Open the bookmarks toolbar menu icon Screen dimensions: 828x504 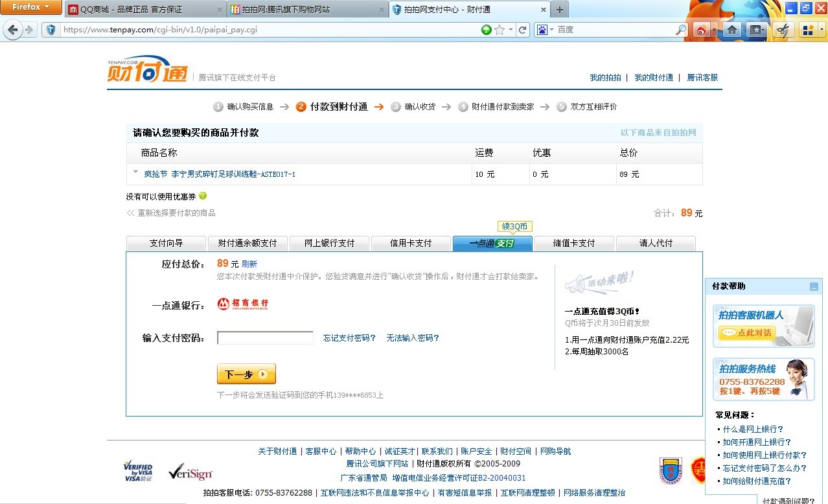point(757,30)
